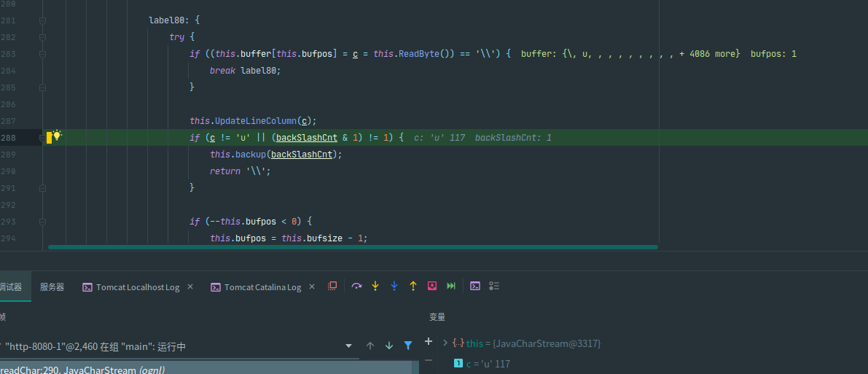Click the blue Force Step Into arrow
The image size is (868, 374).
coord(394,287)
